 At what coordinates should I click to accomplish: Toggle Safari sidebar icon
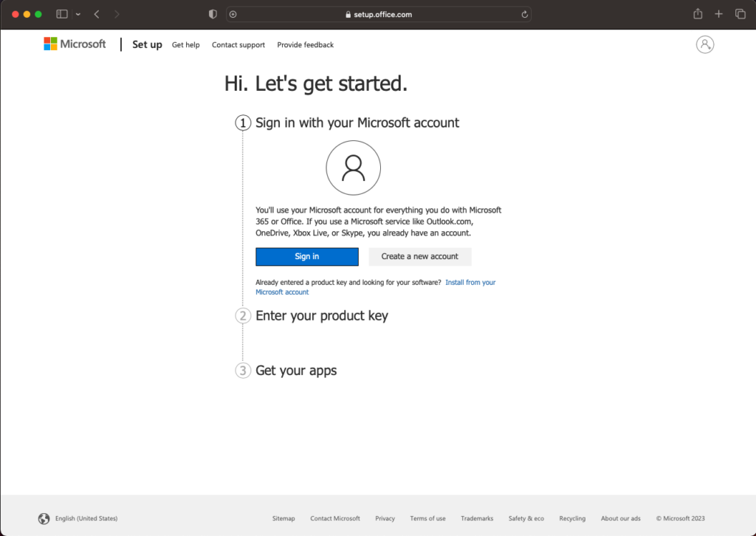point(62,14)
